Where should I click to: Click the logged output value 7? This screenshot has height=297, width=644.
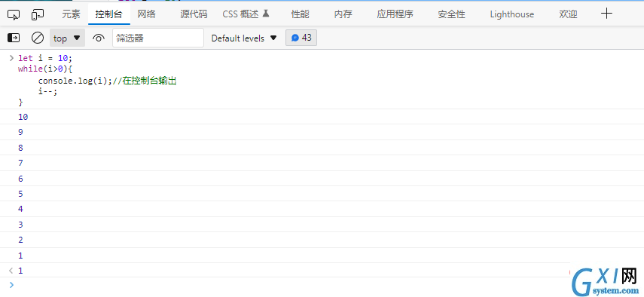point(20,163)
